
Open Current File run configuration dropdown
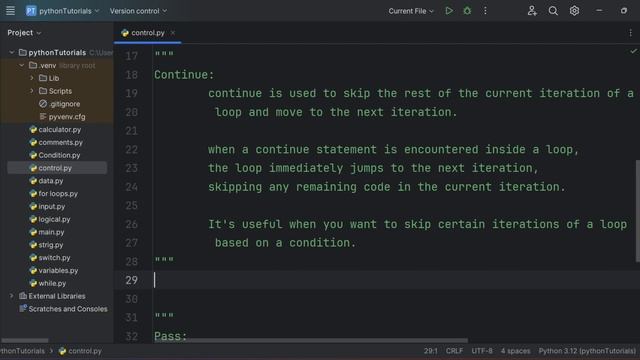point(411,11)
